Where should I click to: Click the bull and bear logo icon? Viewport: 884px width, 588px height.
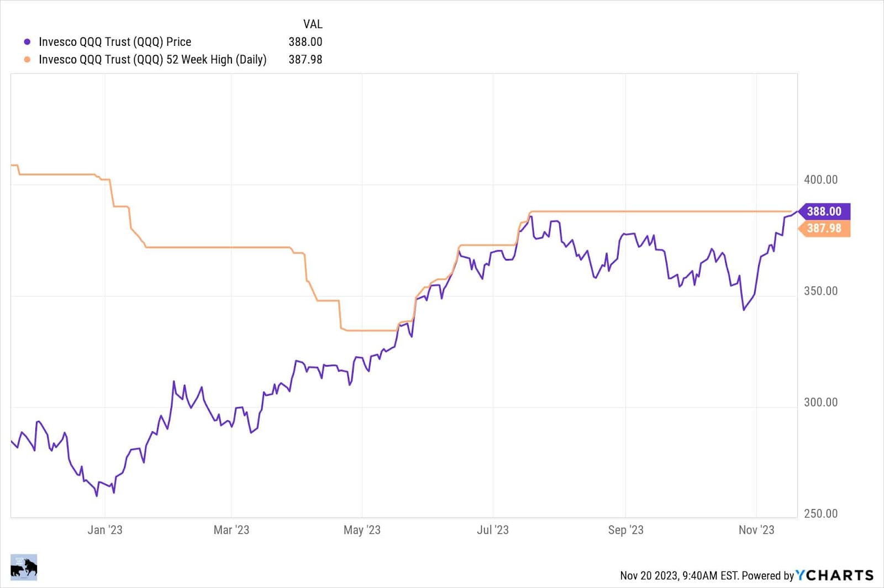coord(24,567)
